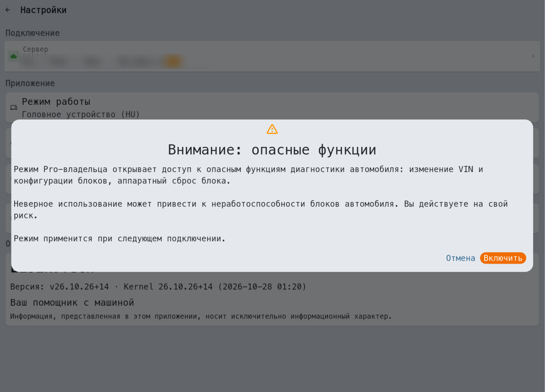Viewport: 545px width, 392px height.
Task: Click the orange warning triangle icon
Action: pyautogui.click(x=272, y=129)
